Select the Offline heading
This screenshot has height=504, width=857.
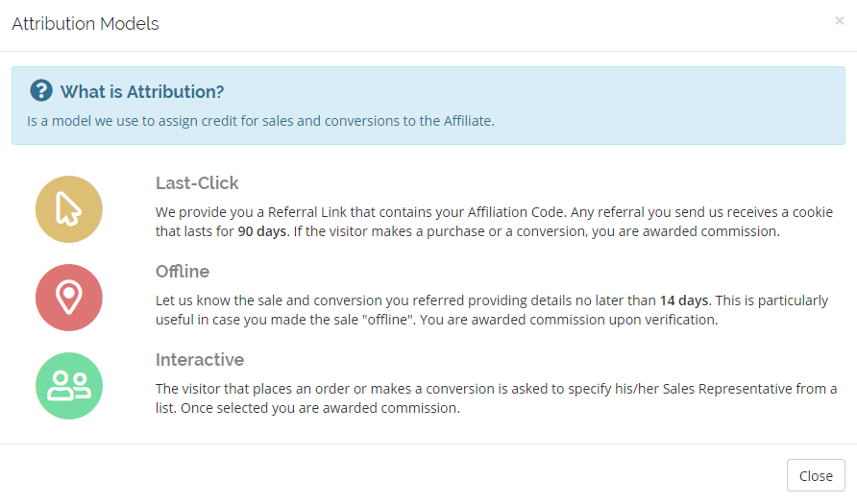click(x=182, y=272)
